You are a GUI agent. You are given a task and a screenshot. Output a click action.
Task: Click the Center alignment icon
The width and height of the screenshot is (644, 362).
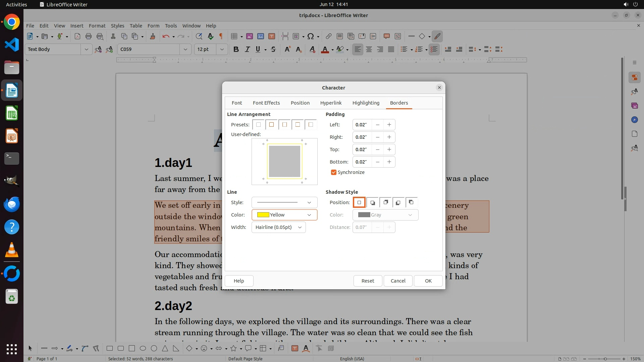click(369, 49)
